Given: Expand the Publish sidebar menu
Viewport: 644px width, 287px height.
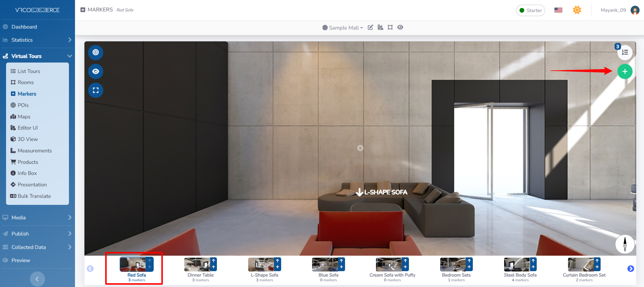Looking at the screenshot, I should click(37, 234).
